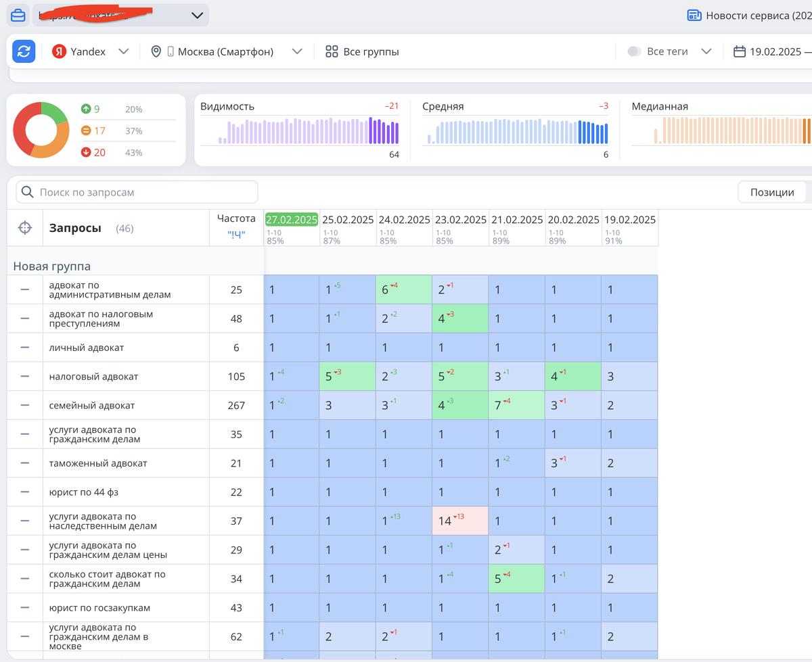
Task: Select the 20.02.2025 date column header
Action: [573, 220]
